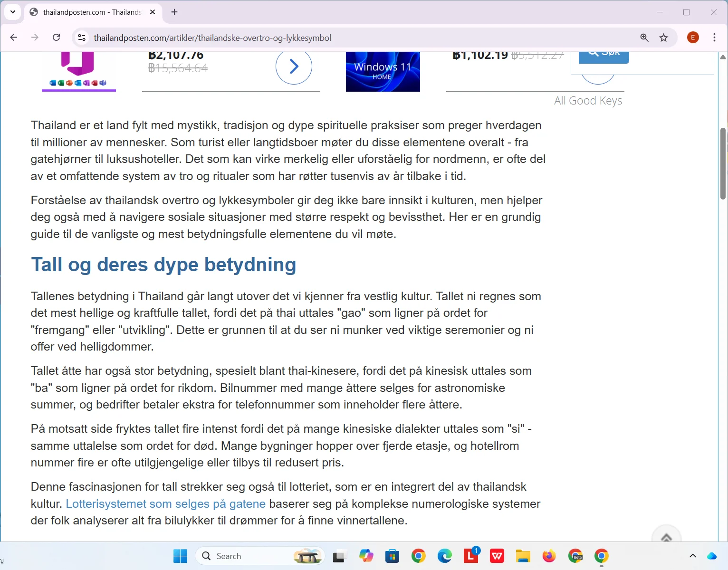Open File Explorer from the taskbar

point(523,555)
